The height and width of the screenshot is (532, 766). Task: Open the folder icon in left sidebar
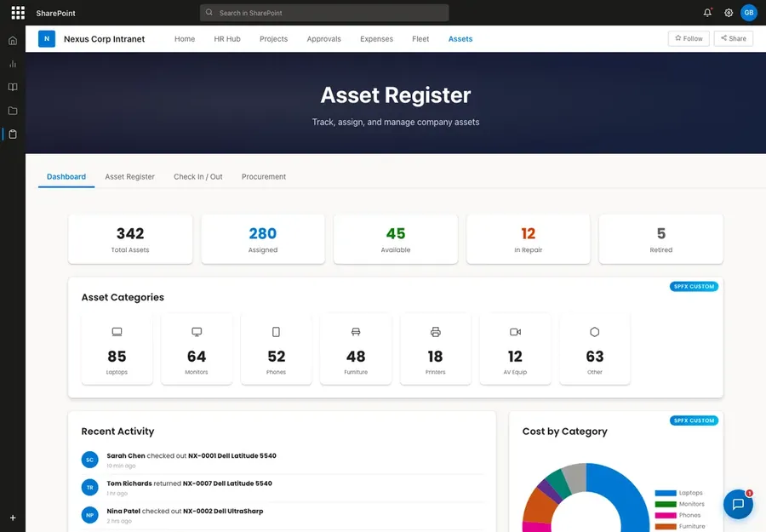(13, 111)
